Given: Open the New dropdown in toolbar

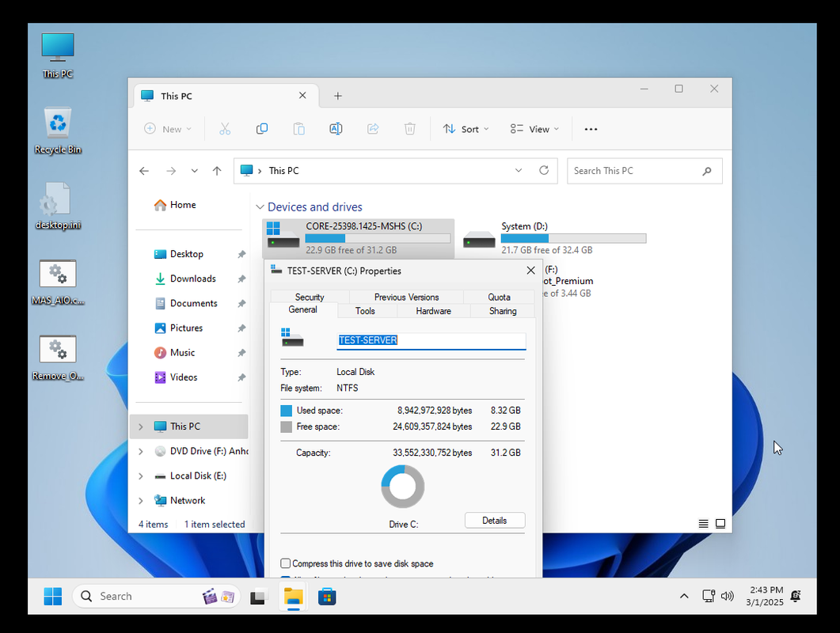Looking at the screenshot, I should [168, 129].
